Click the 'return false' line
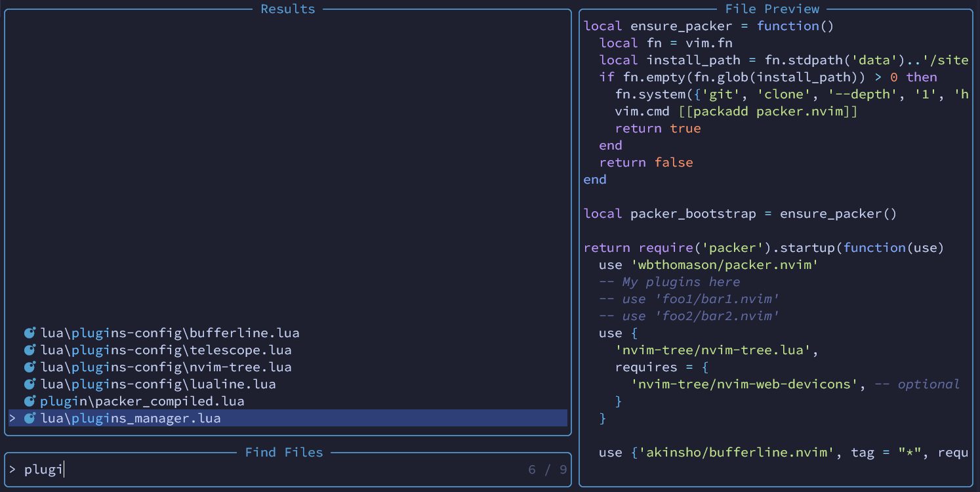Image resolution: width=980 pixels, height=492 pixels. pyautogui.click(x=646, y=163)
